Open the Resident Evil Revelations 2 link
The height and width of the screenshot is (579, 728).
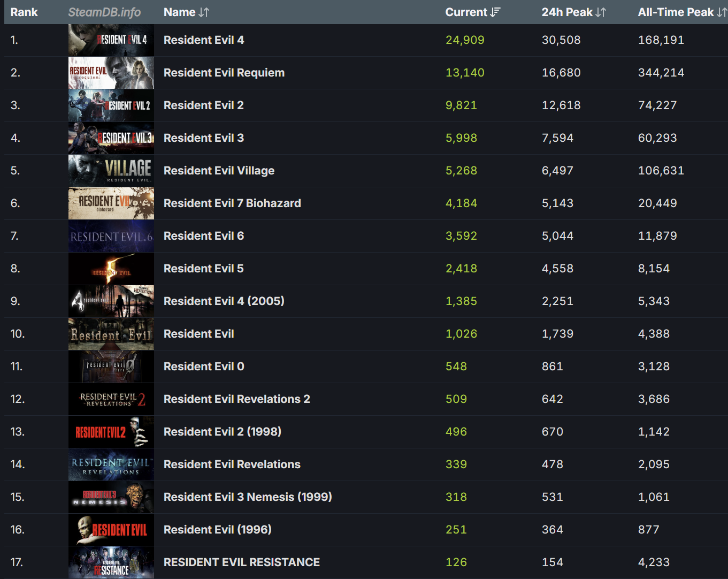click(x=237, y=399)
